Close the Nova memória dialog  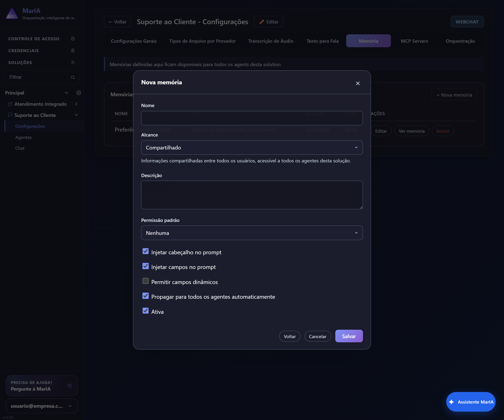pos(358,83)
